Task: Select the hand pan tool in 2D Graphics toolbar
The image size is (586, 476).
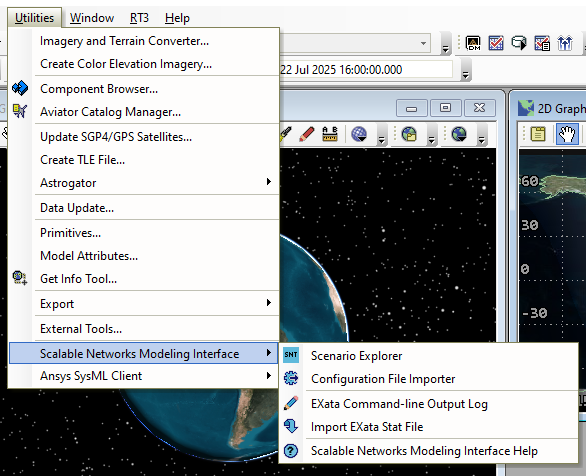Action: click(567, 134)
